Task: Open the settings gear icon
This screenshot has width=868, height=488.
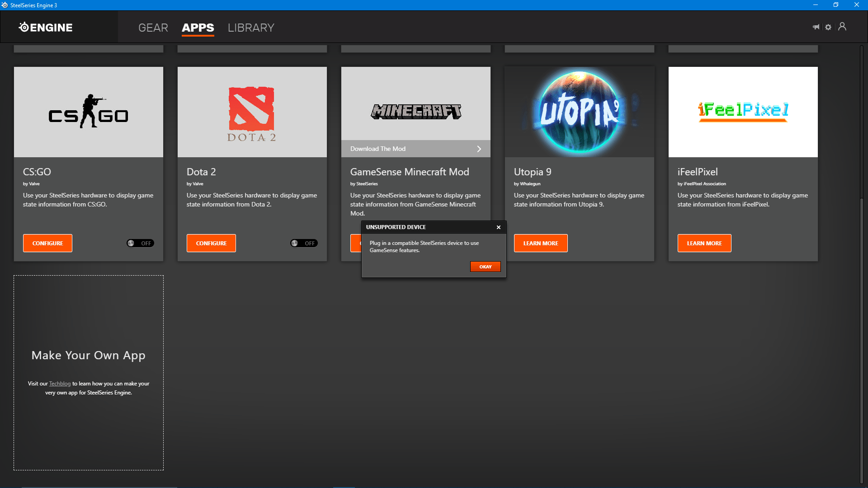Action: pos(828,27)
